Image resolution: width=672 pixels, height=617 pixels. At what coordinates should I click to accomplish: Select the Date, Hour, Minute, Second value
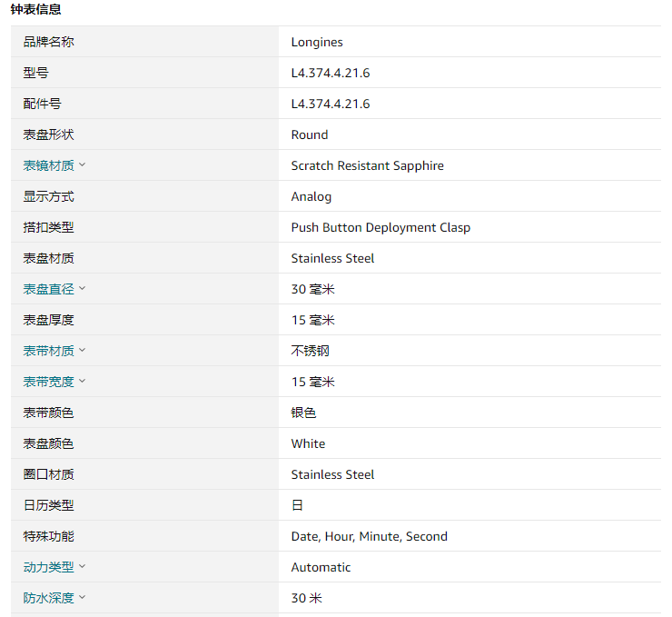pyautogui.click(x=369, y=536)
